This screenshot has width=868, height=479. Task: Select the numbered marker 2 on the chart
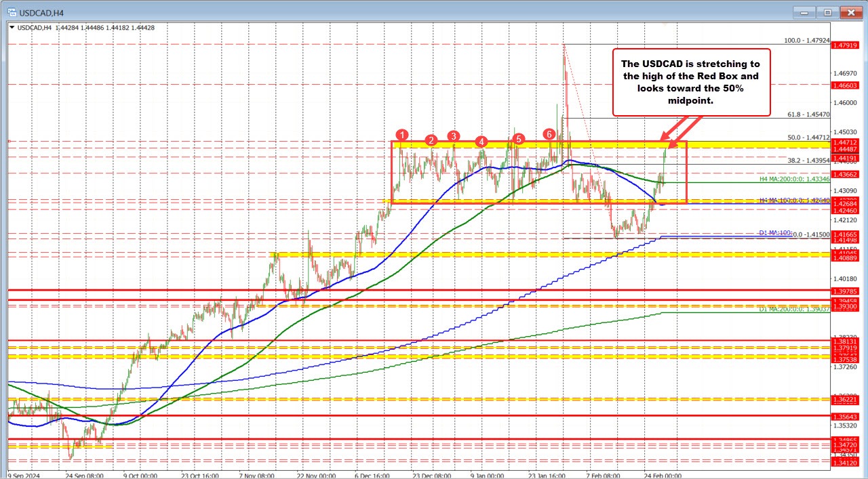click(431, 140)
